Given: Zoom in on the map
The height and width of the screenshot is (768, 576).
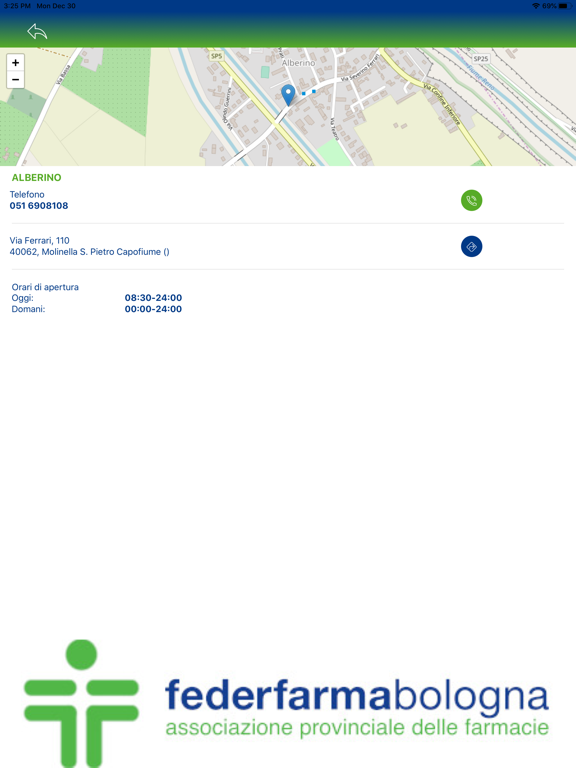Looking at the screenshot, I should 16,63.
